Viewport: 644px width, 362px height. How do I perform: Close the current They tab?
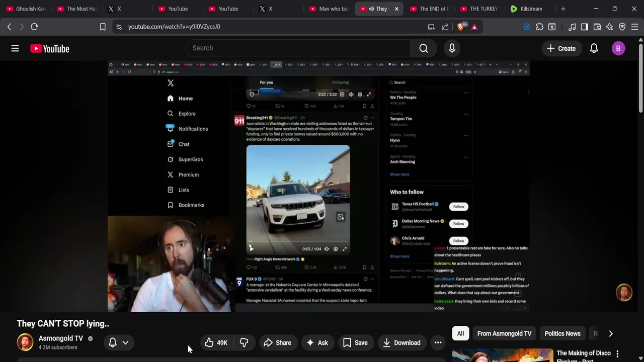click(396, 9)
